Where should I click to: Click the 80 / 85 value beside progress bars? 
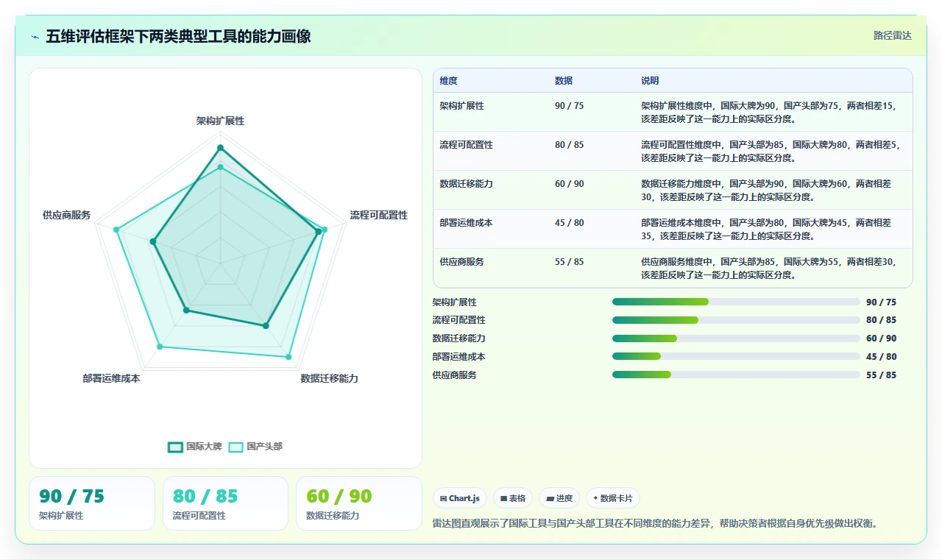point(881,320)
